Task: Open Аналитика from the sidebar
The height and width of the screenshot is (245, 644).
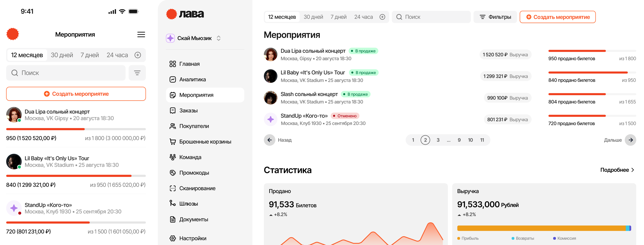Action: pyautogui.click(x=192, y=80)
